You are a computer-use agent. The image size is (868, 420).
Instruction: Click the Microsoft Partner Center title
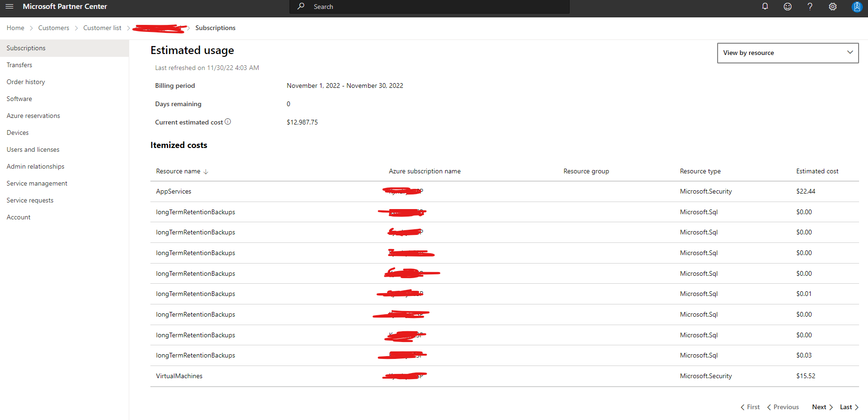pos(65,7)
